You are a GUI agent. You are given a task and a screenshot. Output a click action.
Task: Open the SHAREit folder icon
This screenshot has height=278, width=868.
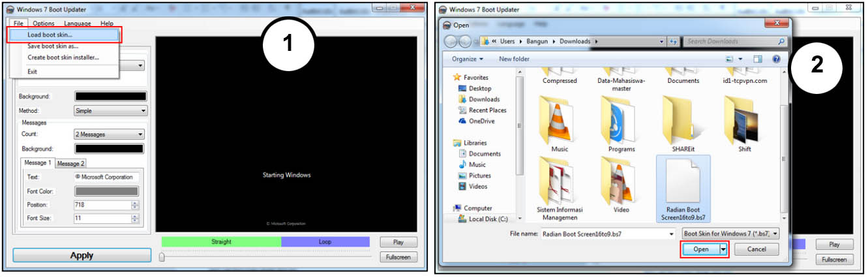tap(682, 124)
